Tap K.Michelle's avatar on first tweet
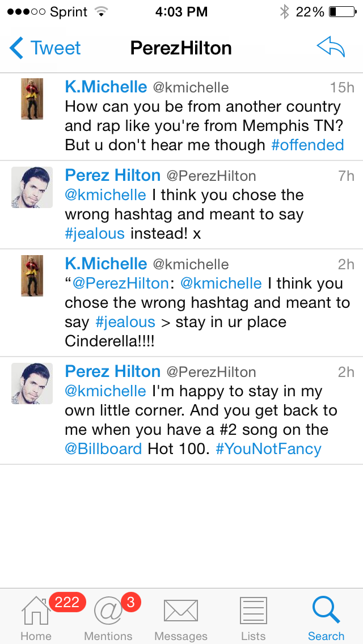This screenshot has height=644, width=363. coord(32,99)
